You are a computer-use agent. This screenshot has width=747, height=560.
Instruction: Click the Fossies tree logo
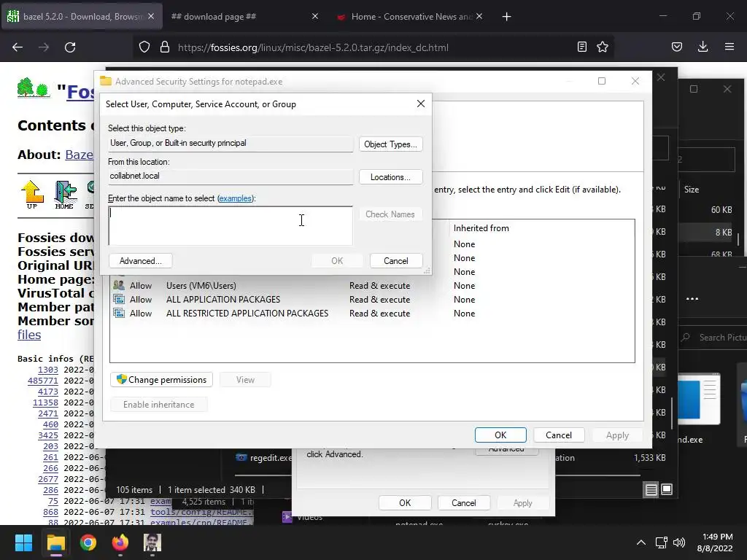(33, 89)
